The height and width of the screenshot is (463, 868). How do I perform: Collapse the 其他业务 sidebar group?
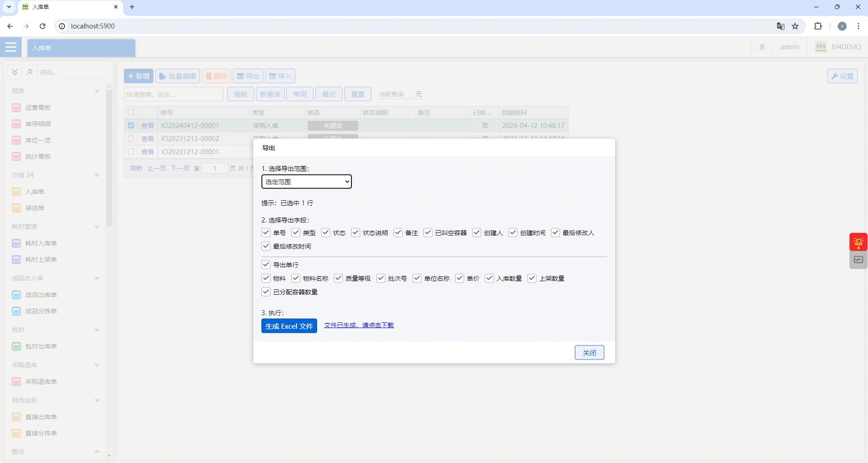(x=97, y=401)
